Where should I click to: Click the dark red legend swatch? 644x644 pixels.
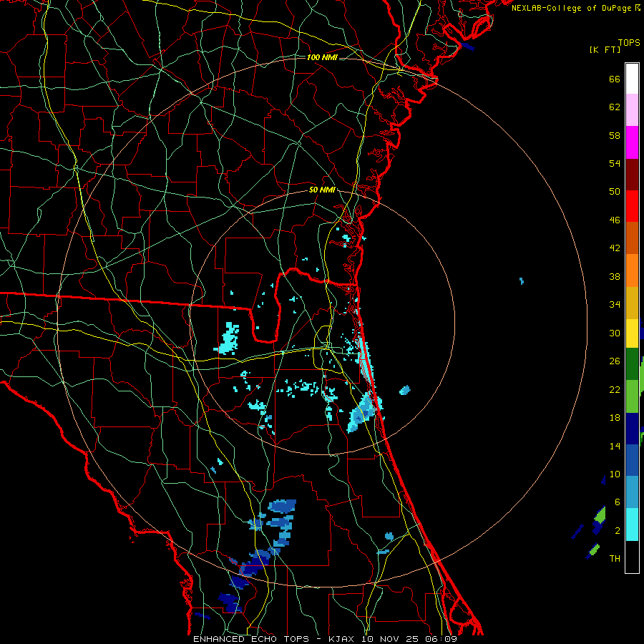(x=632, y=174)
